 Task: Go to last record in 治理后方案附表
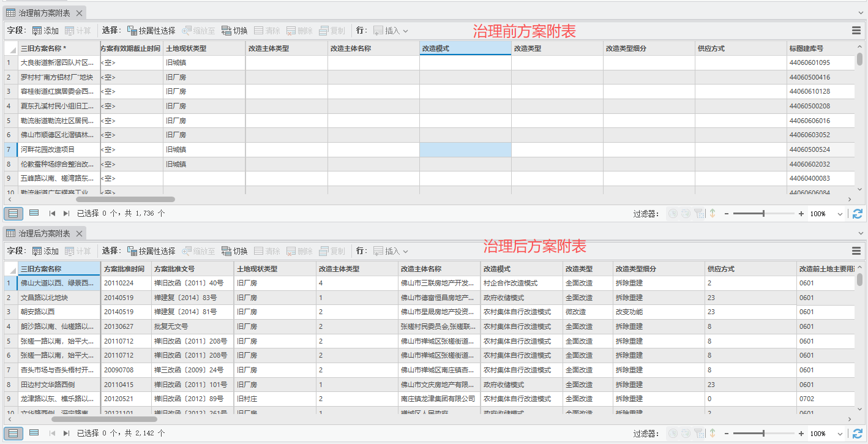click(x=66, y=434)
